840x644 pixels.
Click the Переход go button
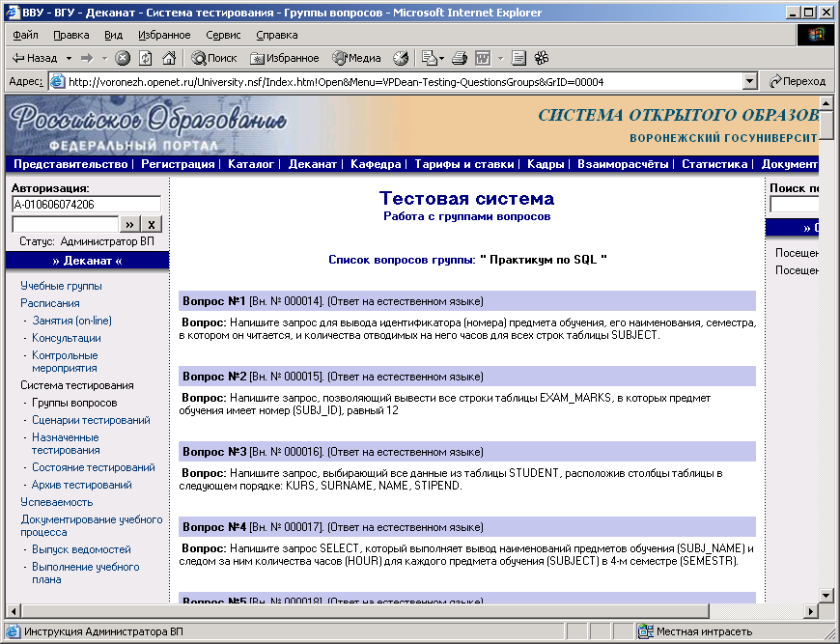coord(798,81)
